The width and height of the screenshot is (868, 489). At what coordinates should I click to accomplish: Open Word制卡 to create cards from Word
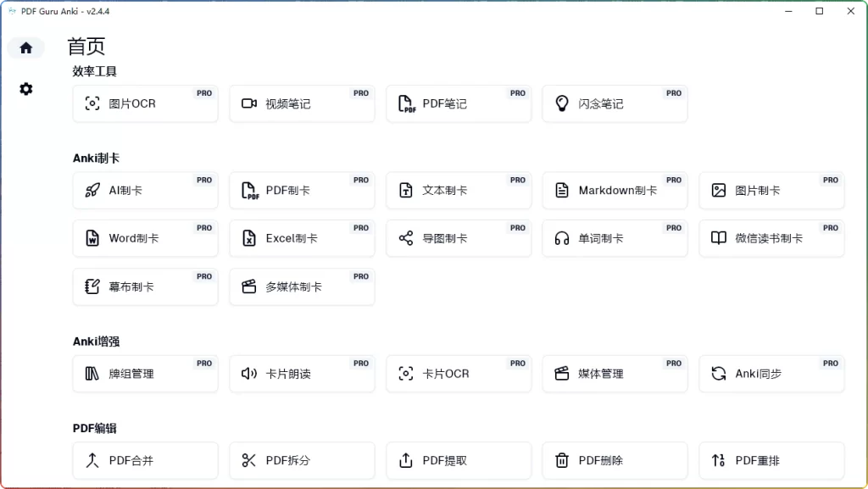coord(145,238)
